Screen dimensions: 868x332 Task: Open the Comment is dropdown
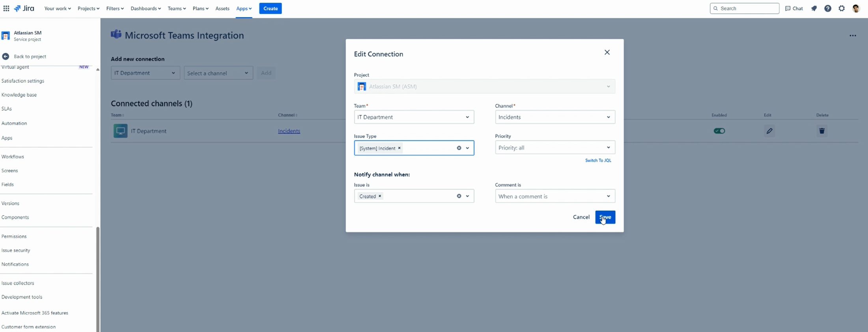[555, 196]
